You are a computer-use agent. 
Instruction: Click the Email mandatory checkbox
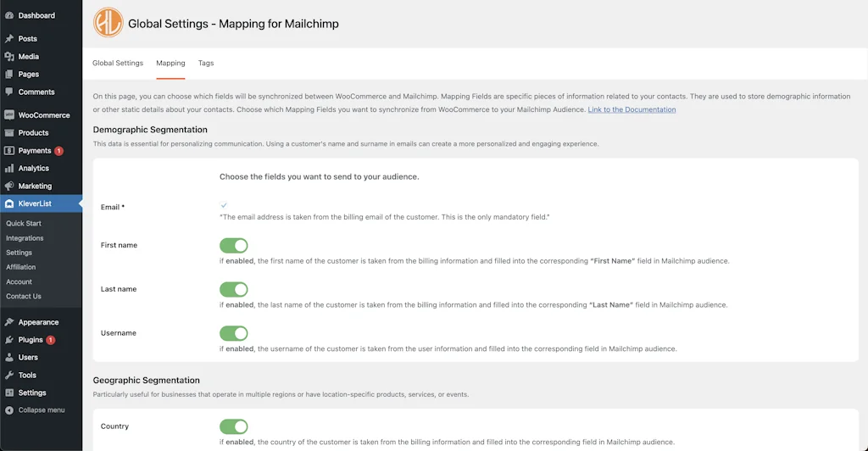(224, 205)
